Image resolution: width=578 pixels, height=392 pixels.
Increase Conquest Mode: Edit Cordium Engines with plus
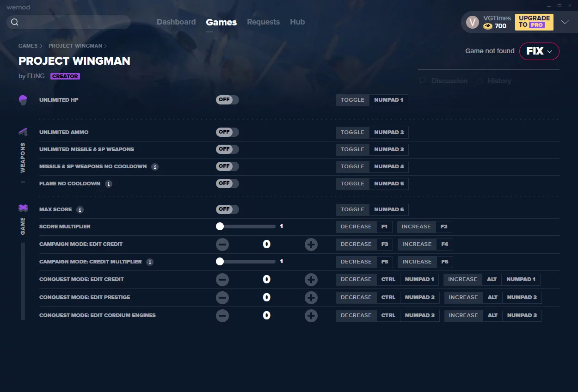tap(311, 316)
